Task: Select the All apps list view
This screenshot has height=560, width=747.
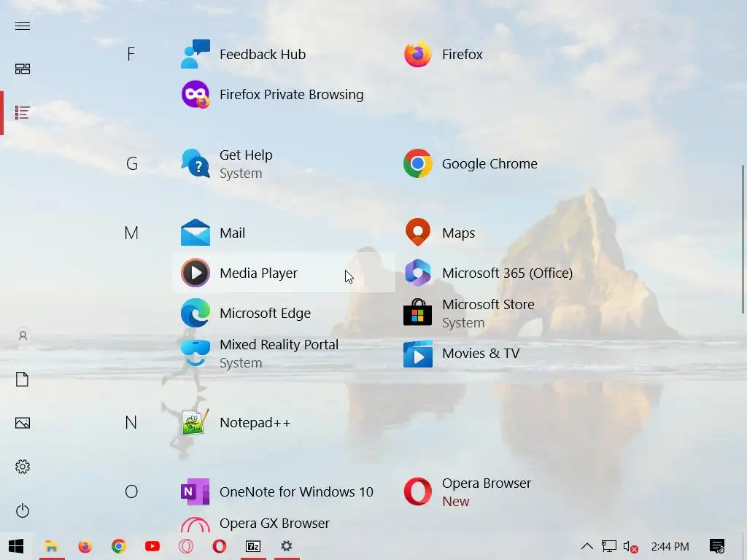Action: tap(23, 113)
